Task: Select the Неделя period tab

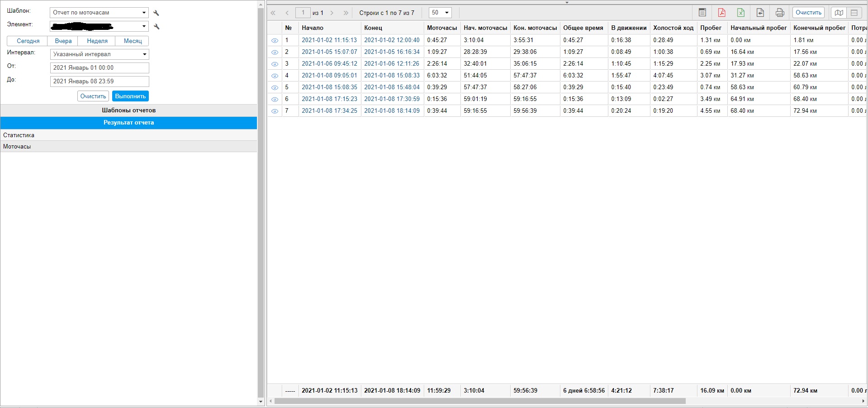Action: click(97, 41)
